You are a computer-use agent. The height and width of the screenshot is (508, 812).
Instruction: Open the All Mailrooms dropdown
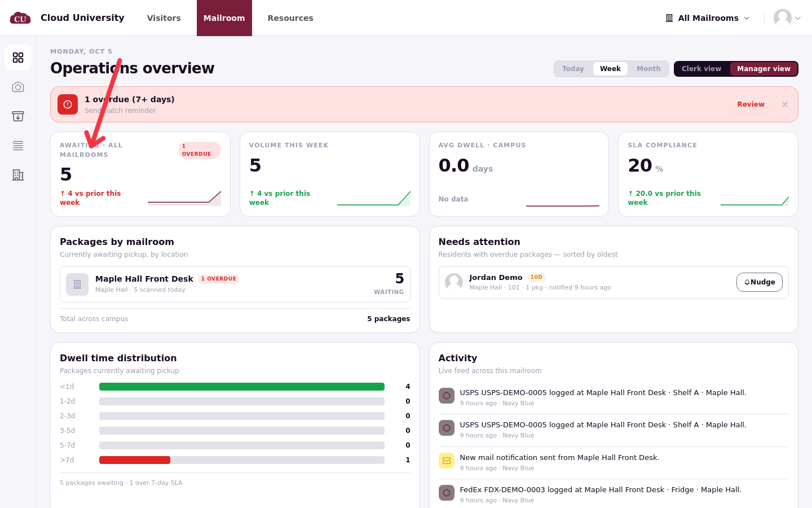coord(708,18)
